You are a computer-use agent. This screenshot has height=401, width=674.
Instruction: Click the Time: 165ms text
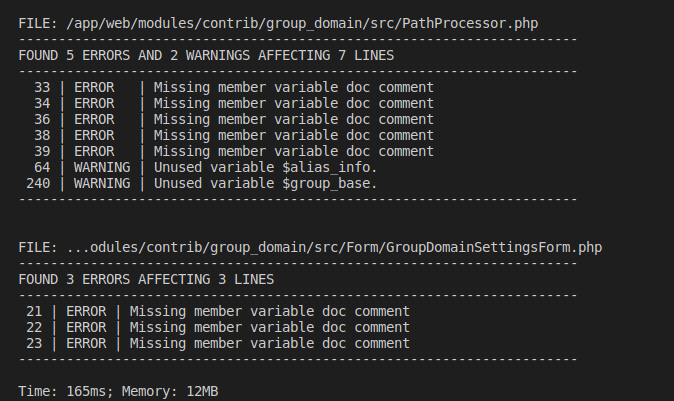(x=66, y=391)
